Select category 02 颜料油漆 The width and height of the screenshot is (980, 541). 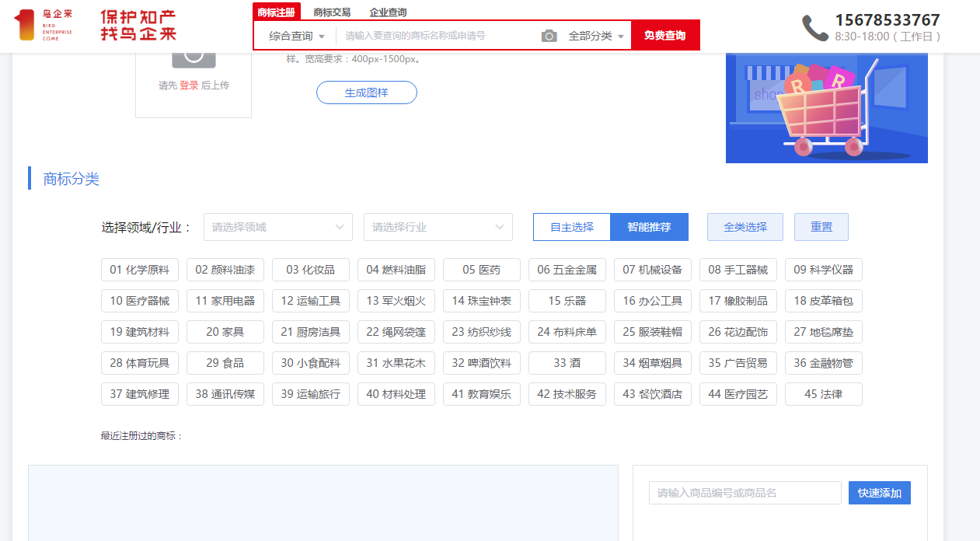(225, 270)
